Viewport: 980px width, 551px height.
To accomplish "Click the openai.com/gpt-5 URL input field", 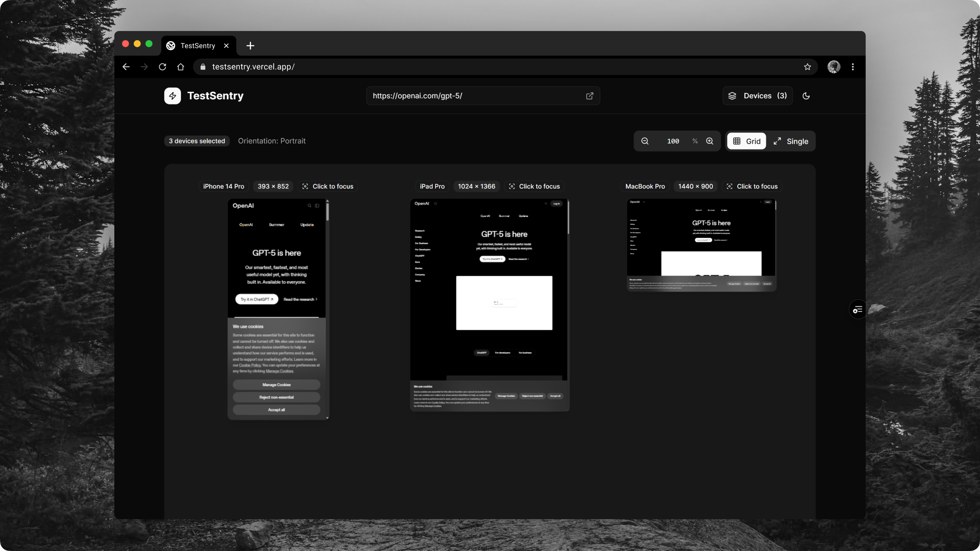I will 474,96.
